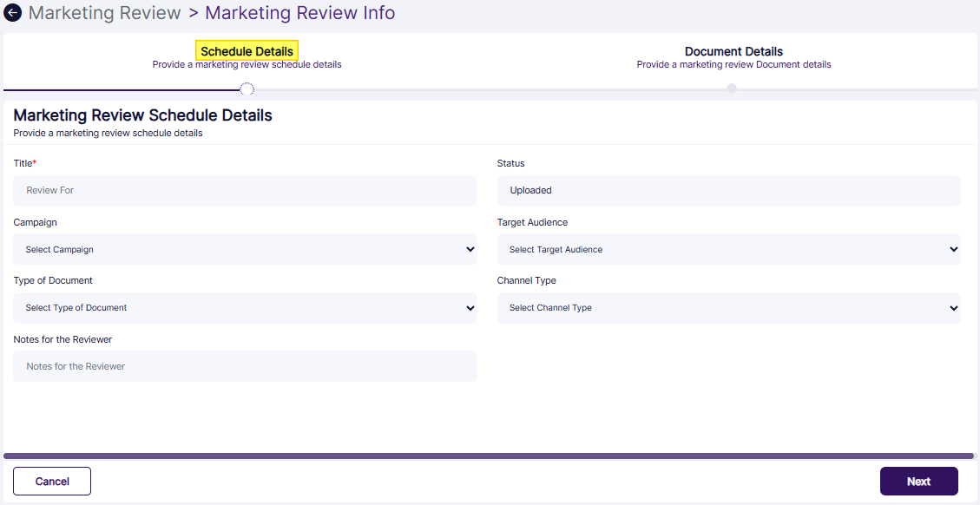Click the back arrow navigation icon
The image size is (980, 505).
tap(12, 12)
